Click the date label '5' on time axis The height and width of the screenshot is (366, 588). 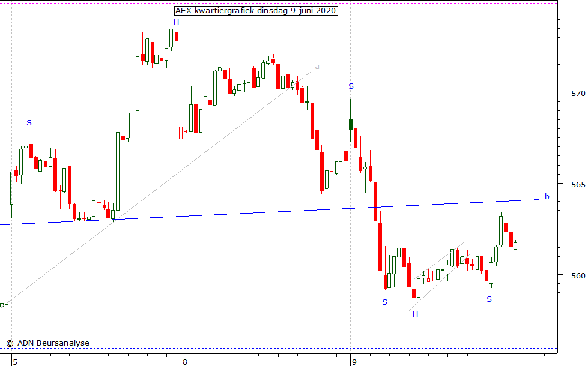(x=15, y=362)
